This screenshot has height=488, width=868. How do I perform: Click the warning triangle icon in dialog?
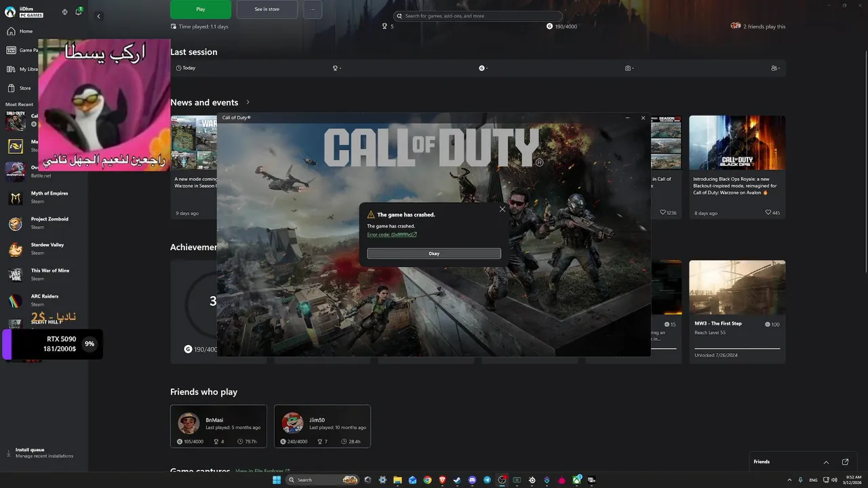371,214
